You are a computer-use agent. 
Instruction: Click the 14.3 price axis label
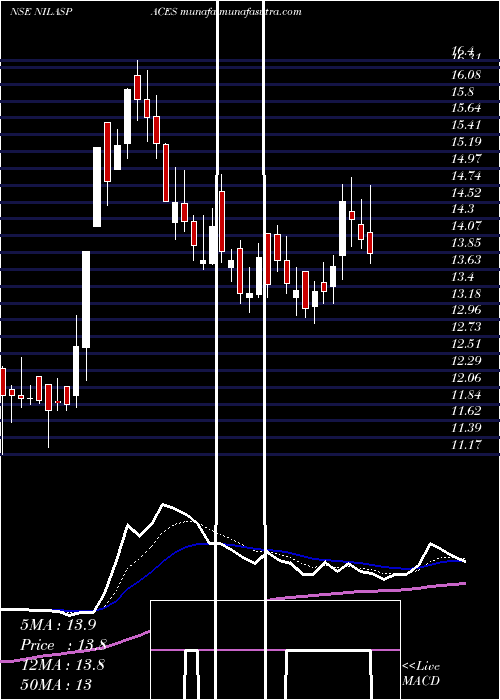pos(462,209)
